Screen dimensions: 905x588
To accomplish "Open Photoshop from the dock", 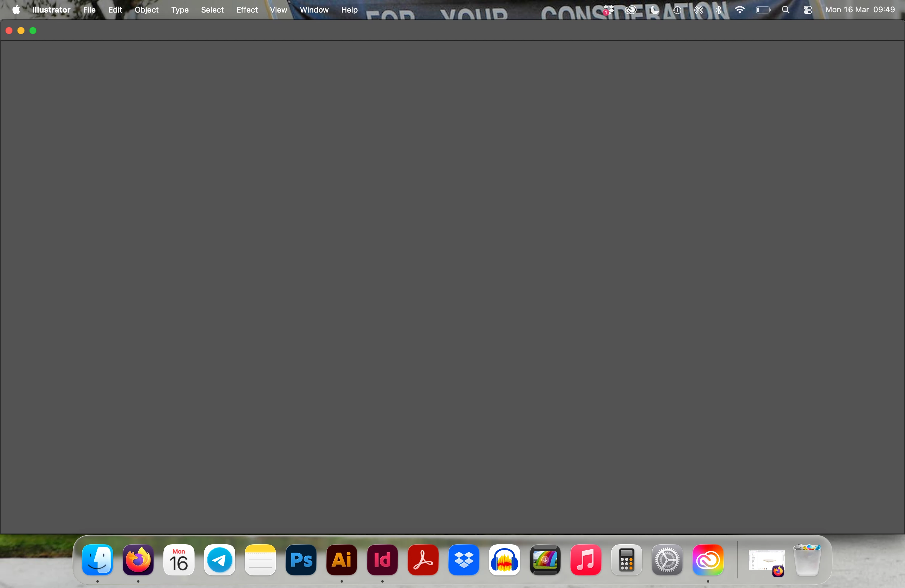I will (301, 560).
